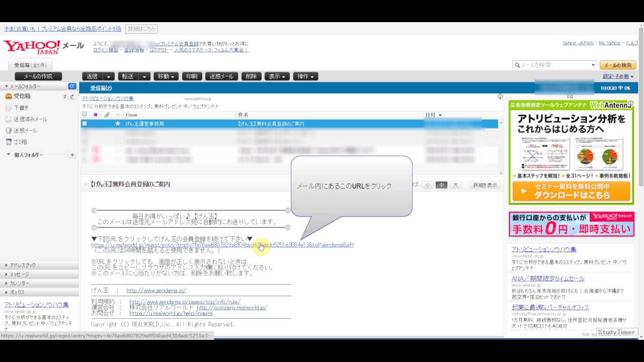
Task: Set font size to 中
Action: (441, 185)
